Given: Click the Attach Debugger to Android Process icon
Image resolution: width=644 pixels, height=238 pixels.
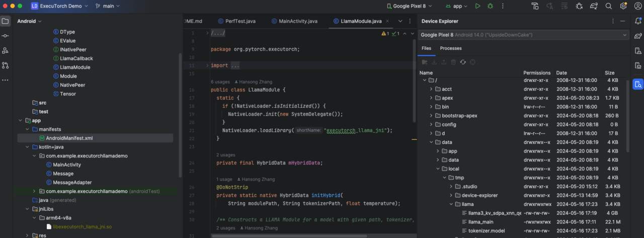Looking at the screenshot, I should click(579, 6).
